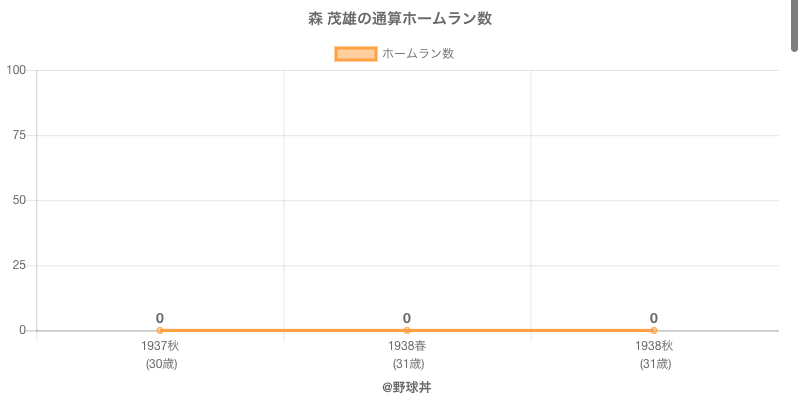Click the chart title 森 茂雄の通算ホームラン数
The width and height of the screenshot is (800, 400).
click(400, 19)
